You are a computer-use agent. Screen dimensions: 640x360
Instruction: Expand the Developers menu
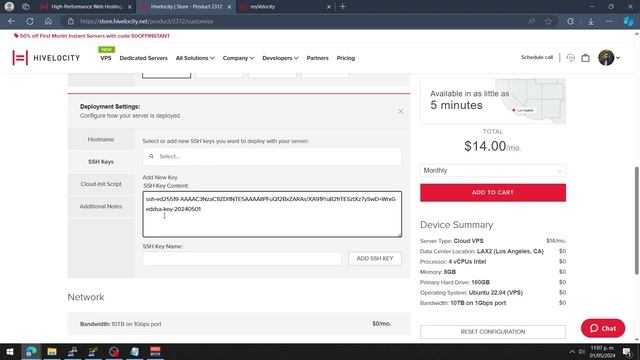(280, 58)
